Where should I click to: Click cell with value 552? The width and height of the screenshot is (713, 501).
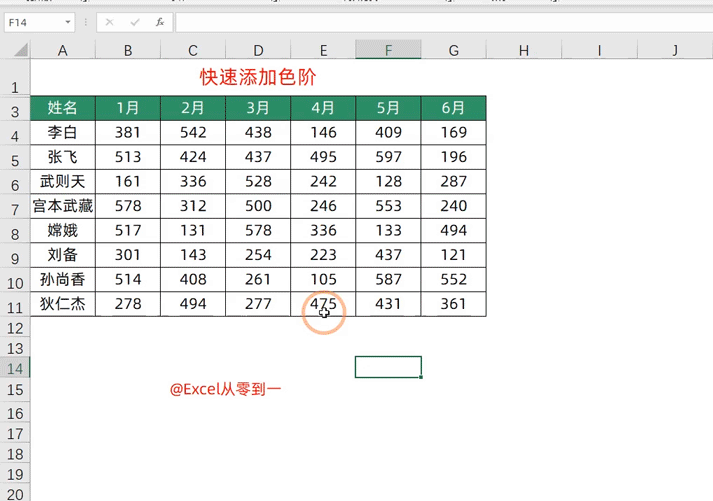click(454, 280)
